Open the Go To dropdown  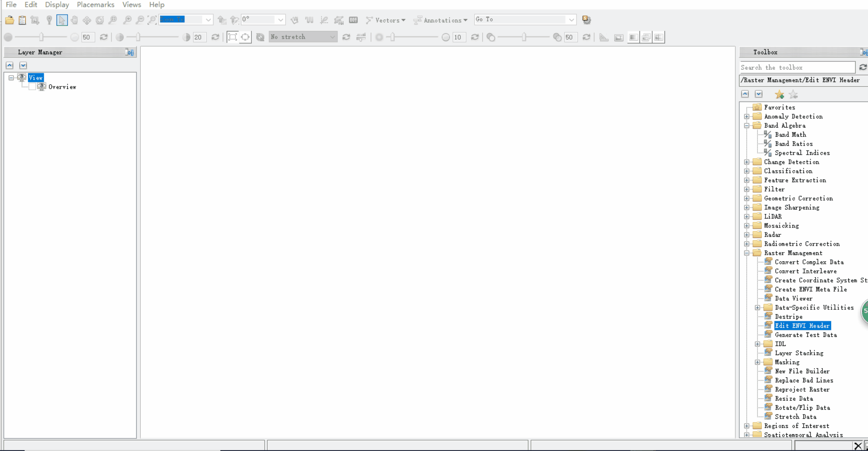[x=571, y=20]
